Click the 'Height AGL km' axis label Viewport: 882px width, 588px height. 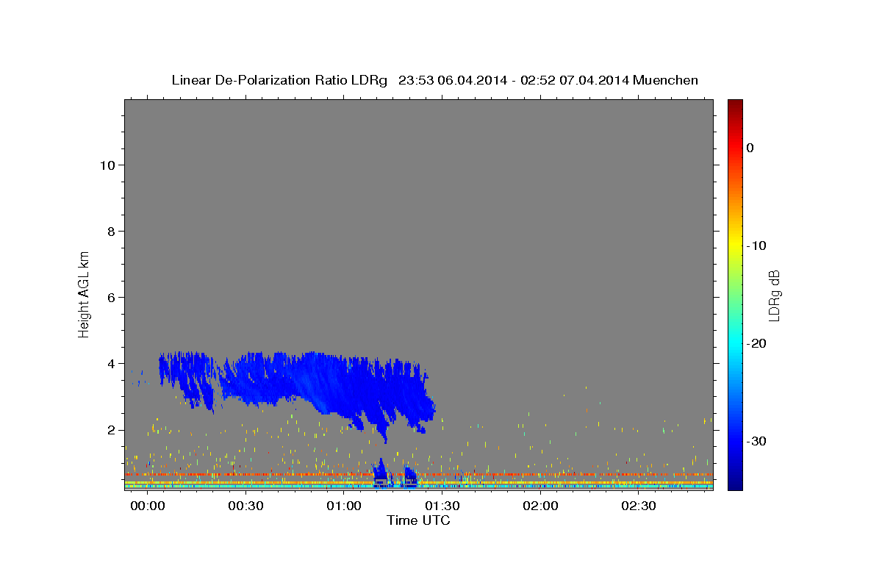point(84,293)
